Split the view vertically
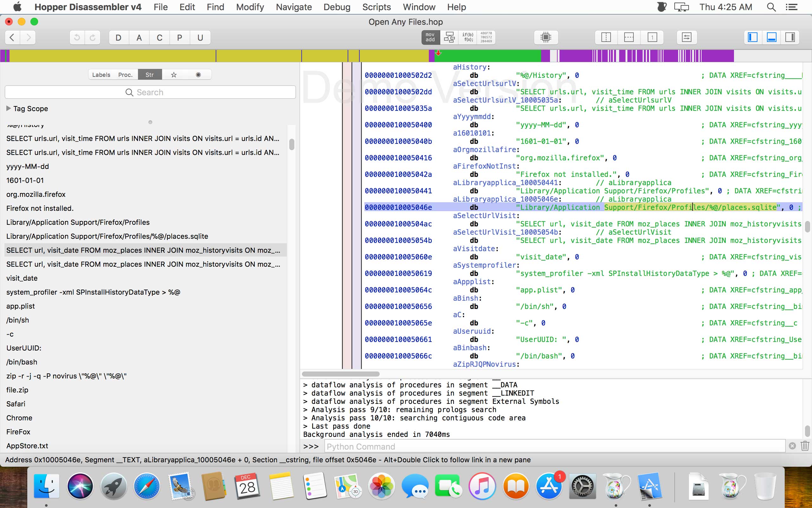812x508 pixels. [606, 37]
